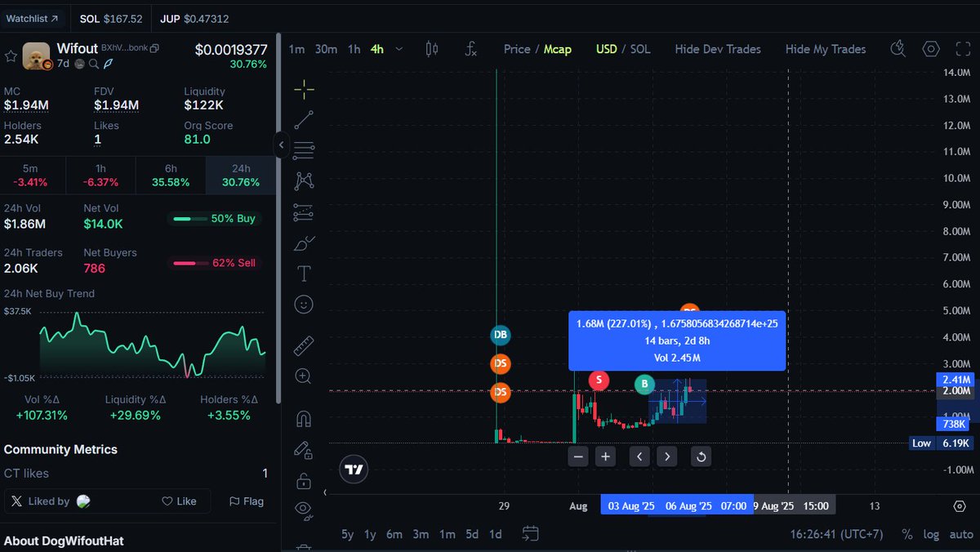Select the crosshair cursor tool
980x552 pixels.
304,89
